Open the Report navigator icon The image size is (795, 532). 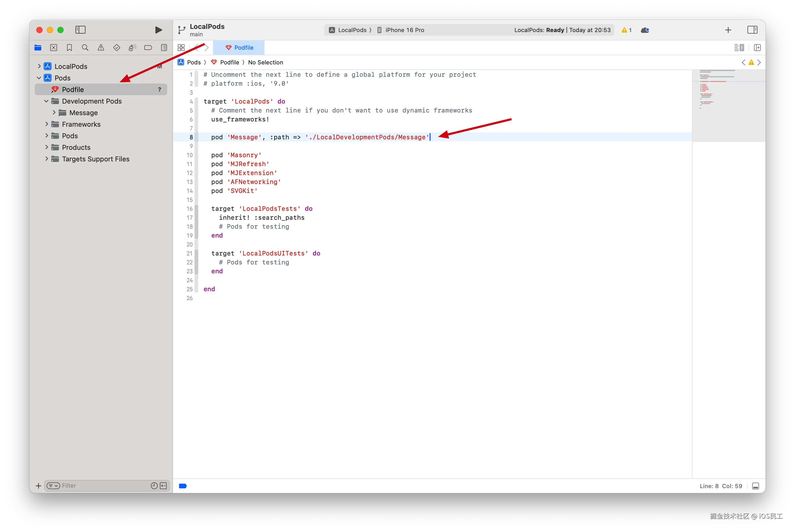[164, 48]
